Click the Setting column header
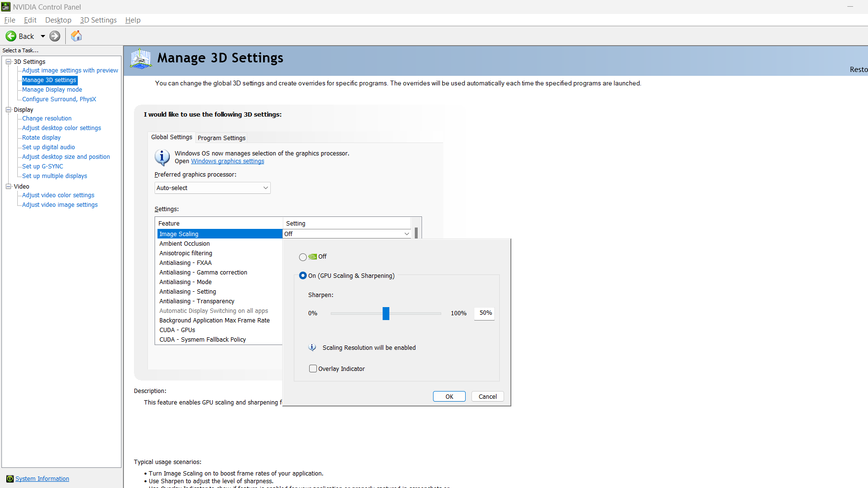The image size is (868, 488). tap(347, 223)
